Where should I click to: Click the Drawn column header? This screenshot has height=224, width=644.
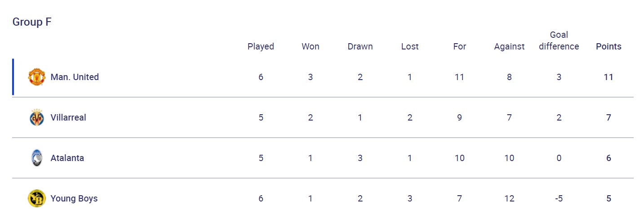[x=360, y=46]
